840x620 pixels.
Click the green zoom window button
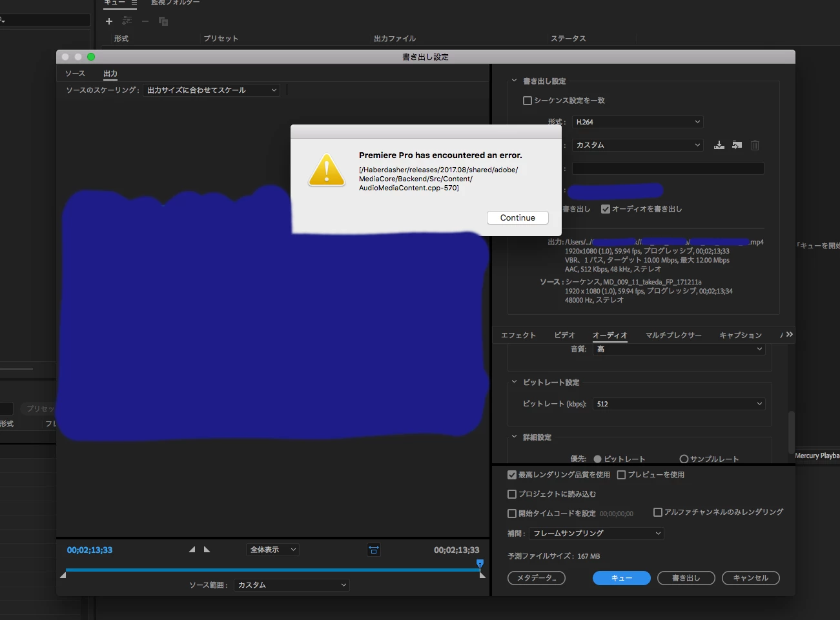[91, 57]
